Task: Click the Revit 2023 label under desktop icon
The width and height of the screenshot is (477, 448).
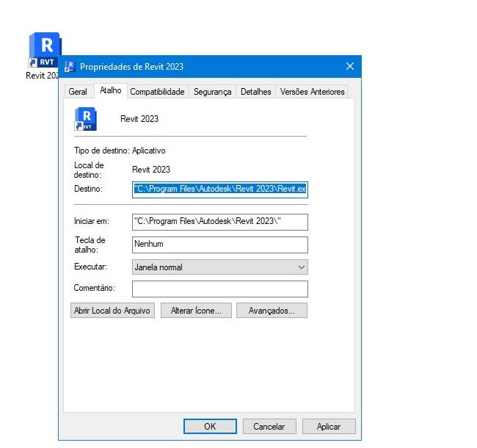Action: point(42,76)
